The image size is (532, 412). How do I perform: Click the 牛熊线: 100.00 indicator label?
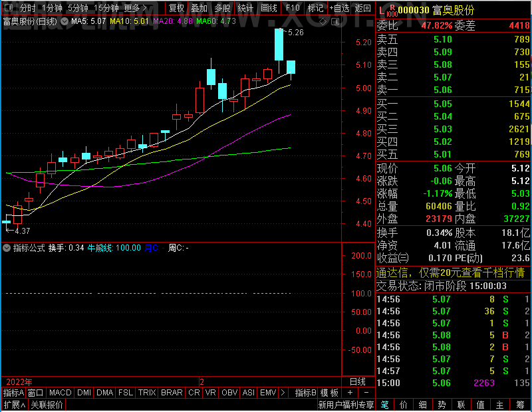tap(114, 248)
